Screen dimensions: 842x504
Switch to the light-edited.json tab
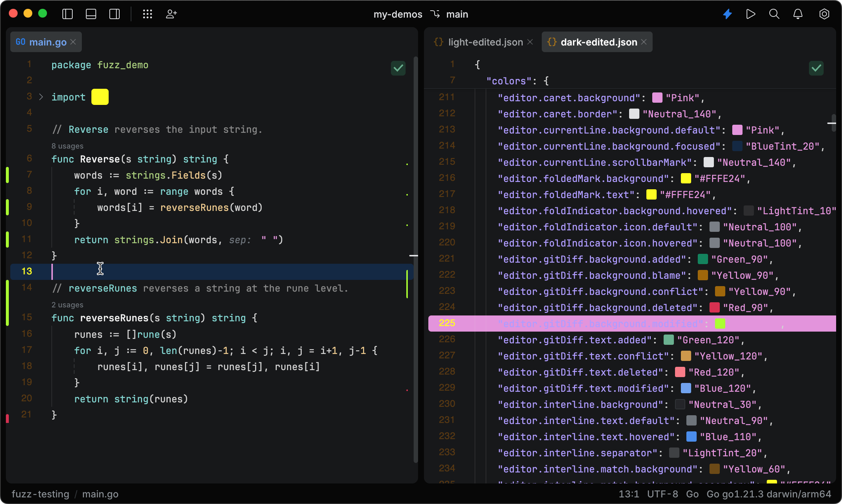(x=484, y=42)
